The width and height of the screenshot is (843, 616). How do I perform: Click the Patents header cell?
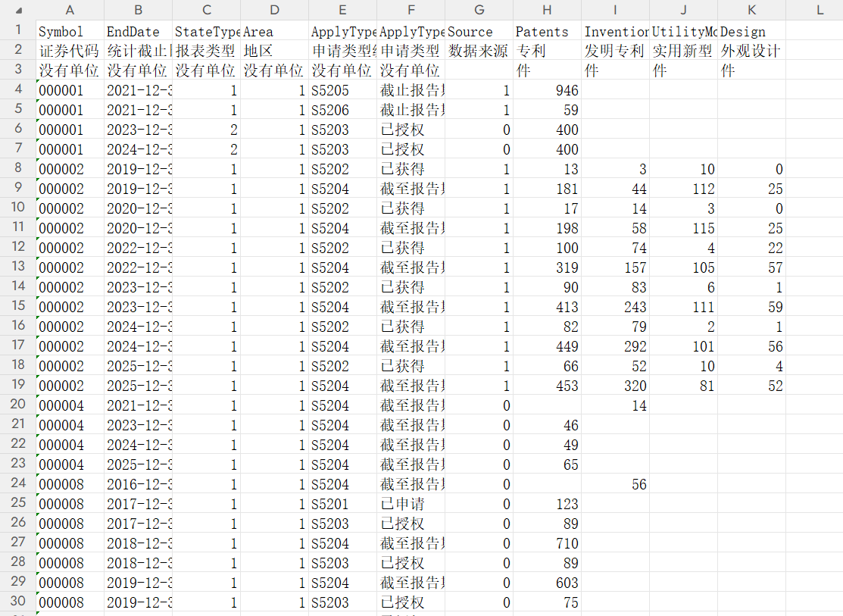pyautogui.click(x=547, y=31)
